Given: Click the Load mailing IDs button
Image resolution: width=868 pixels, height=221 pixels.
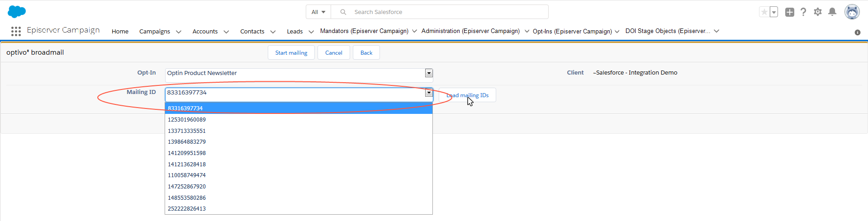Looking at the screenshot, I should (467, 95).
